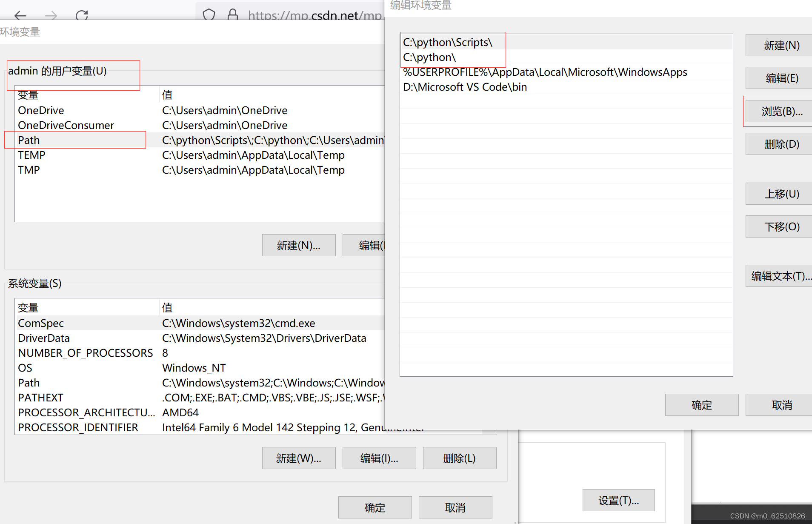Open 编辑文本(T) to edit path as text
The image size is (812, 524).
coord(785,276)
